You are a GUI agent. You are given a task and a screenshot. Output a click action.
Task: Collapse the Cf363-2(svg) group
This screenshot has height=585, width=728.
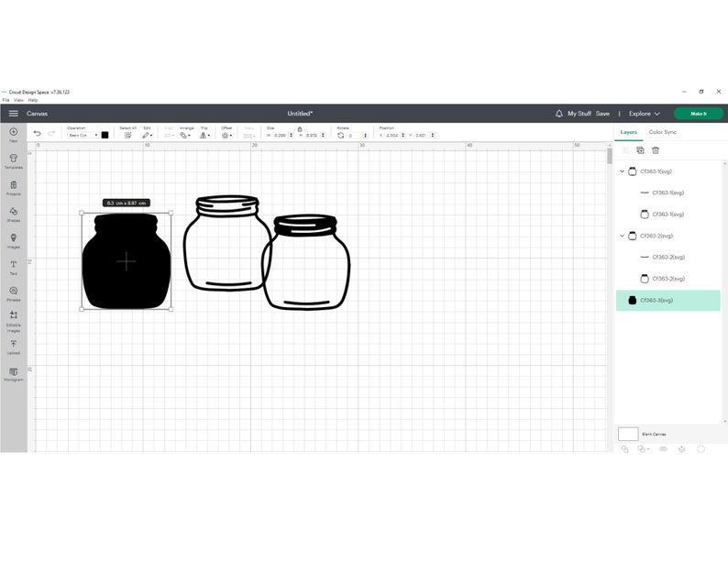click(x=623, y=236)
